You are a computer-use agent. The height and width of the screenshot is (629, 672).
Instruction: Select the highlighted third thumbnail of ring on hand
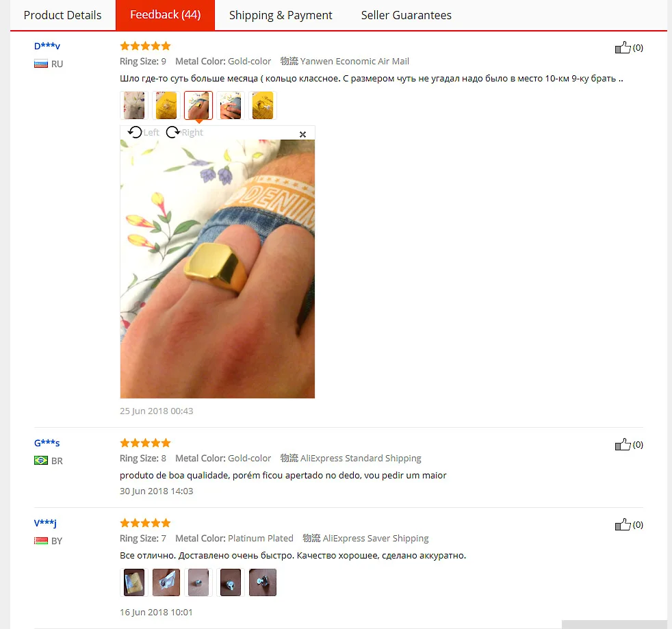coord(198,105)
